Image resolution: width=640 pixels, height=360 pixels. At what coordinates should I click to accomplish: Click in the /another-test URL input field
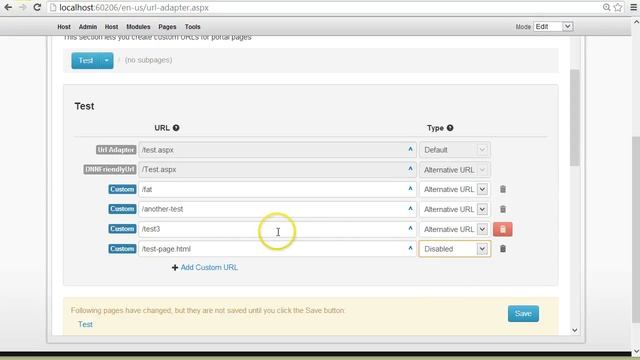click(x=277, y=209)
